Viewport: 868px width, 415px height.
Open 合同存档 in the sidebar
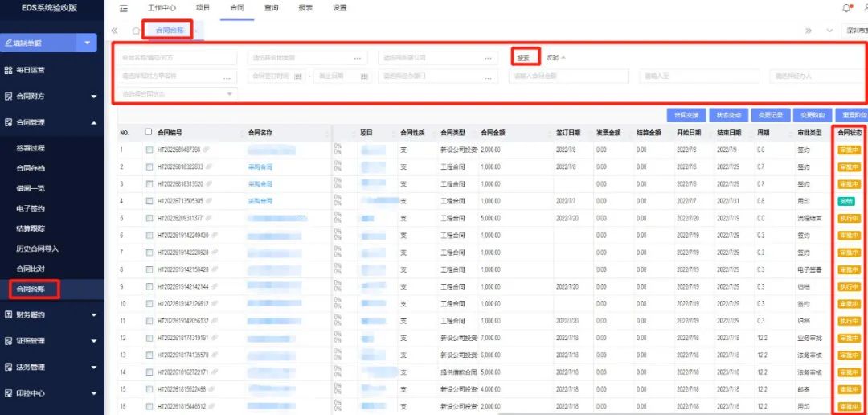pyautogui.click(x=31, y=168)
